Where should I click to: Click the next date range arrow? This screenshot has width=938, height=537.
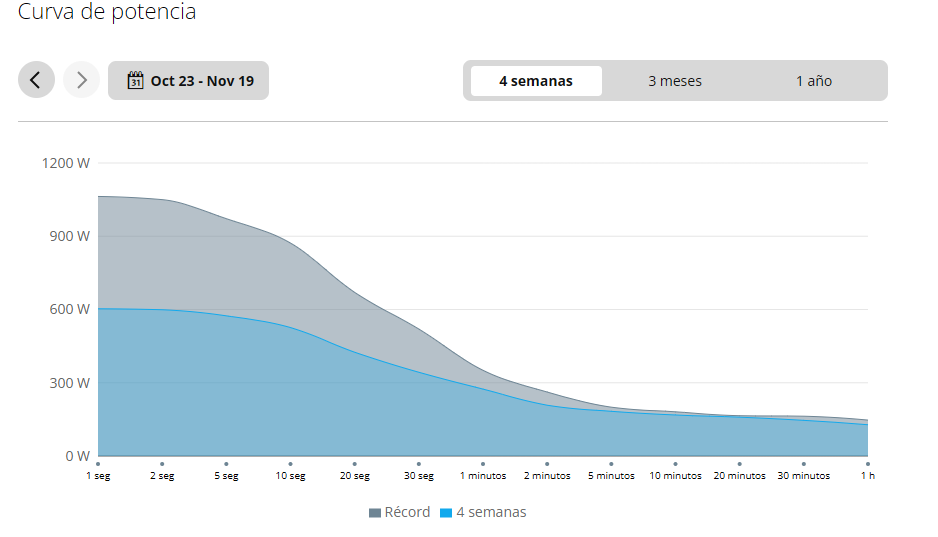tap(82, 81)
